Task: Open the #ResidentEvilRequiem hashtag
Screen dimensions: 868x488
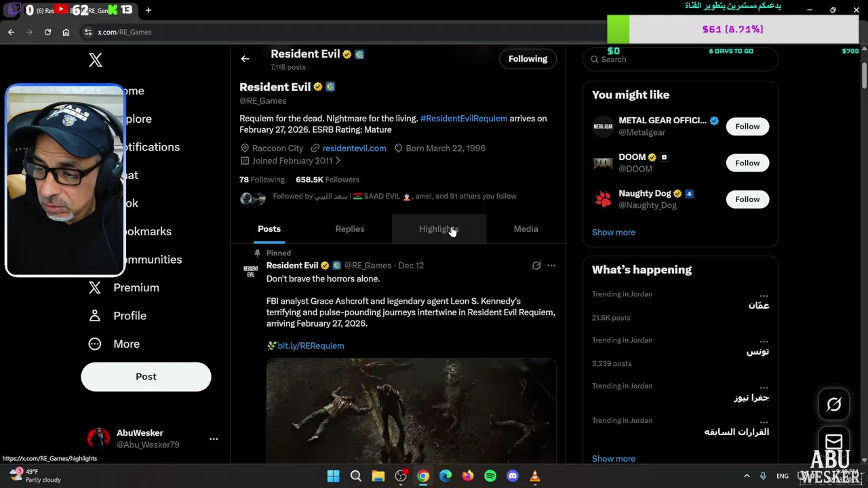Action: pyautogui.click(x=464, y=118)
